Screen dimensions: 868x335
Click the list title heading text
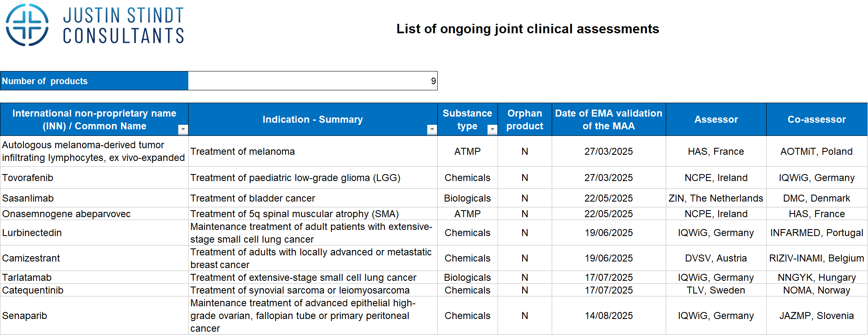528,29
